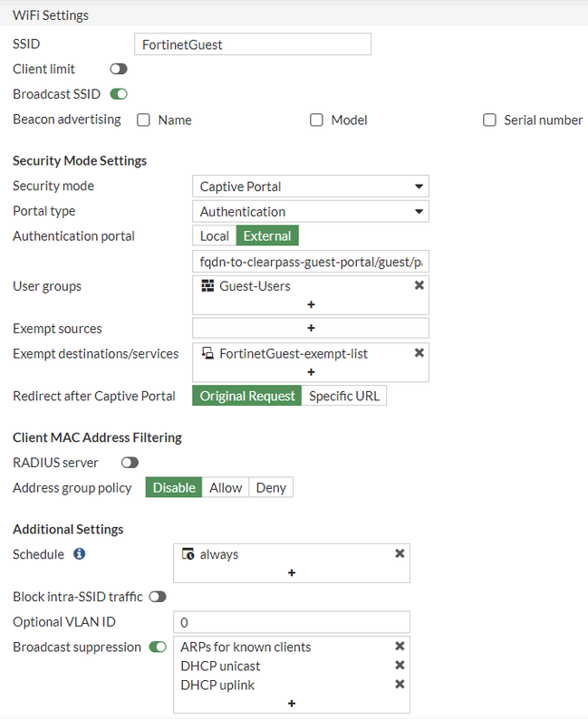
Task: Add a new exempt source
Action: [311, 328]
